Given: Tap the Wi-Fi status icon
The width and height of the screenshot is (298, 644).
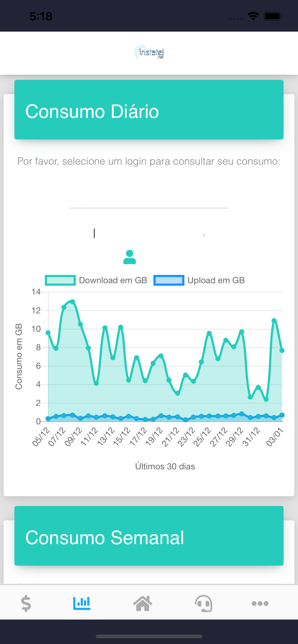Looking at the screenshot, I should (x=253, y=16).
